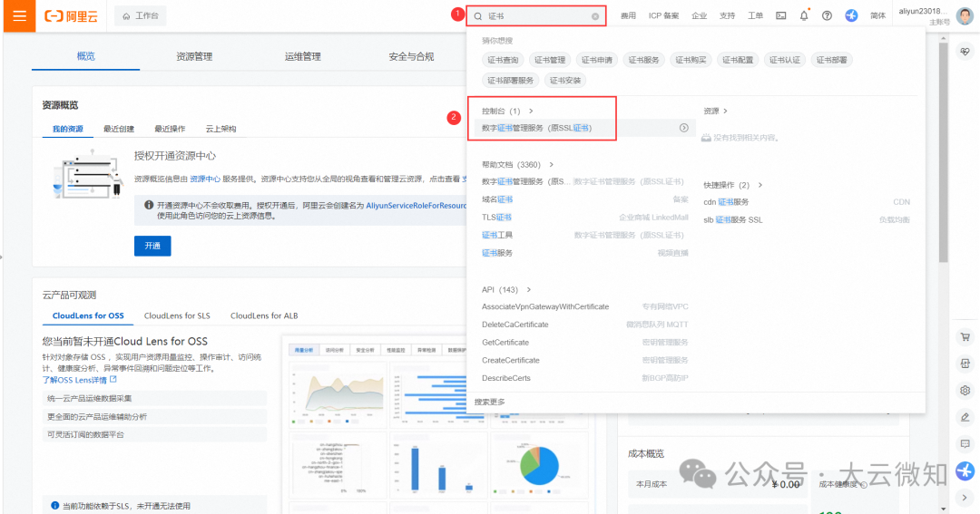Select the CloudLens for OSS tab
The width and height of the screenshot is (980, 514).
click(88, 315)
